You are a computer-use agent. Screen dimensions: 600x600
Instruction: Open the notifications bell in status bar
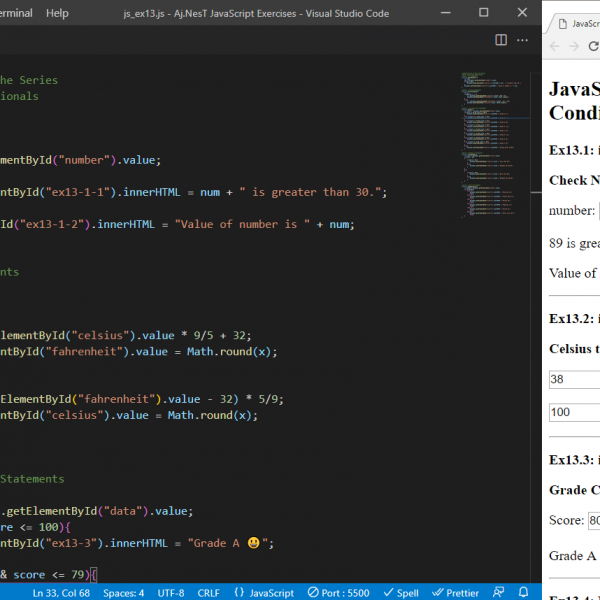click(525, 592)
